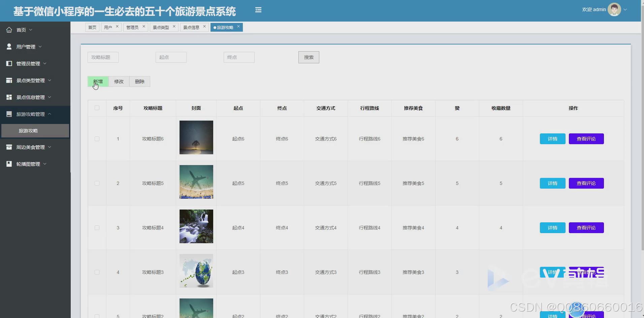644x318 pixels.
Task: Click the hamburger menu icon in header
Action: 258,10
